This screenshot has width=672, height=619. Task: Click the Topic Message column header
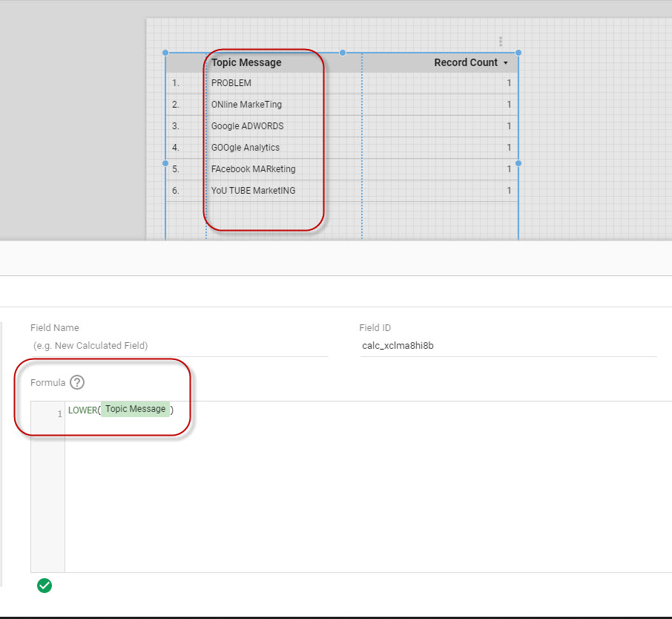click(x=246, y=62)
